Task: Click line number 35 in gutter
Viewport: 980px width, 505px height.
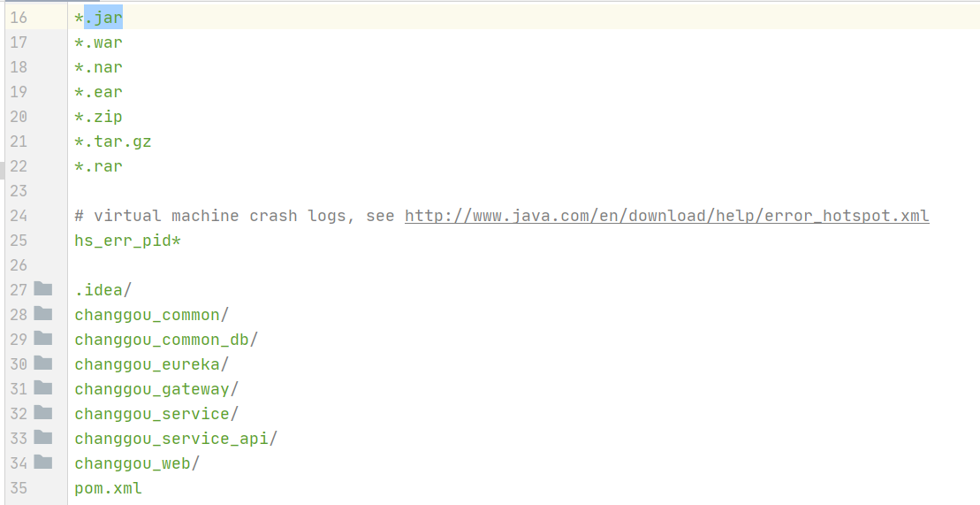Action: [x=19, y=488]
